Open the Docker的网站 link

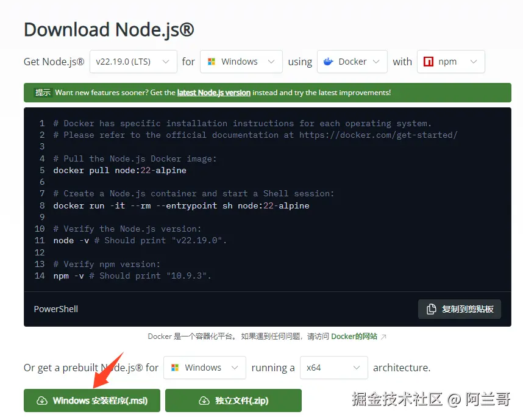pos(354,336)
